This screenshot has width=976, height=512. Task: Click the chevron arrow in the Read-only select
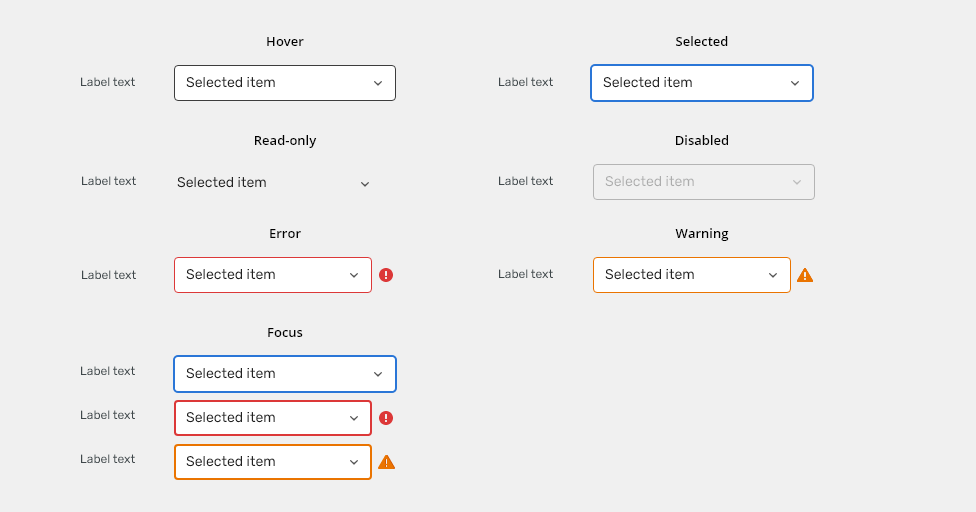point(365,184)
